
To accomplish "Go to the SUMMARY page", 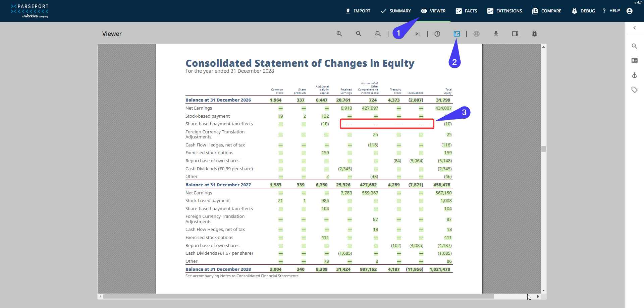I will 396,11.
